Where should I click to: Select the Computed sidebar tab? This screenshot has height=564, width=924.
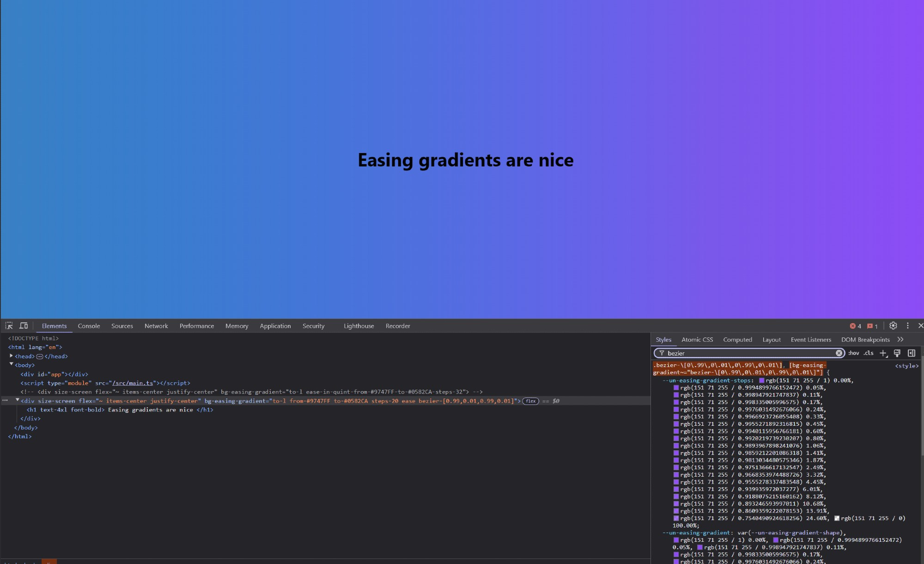click(x=737, y=339)
